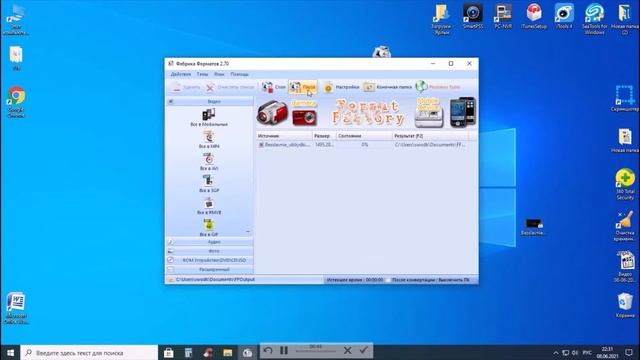Open the Calculator taskbar icon

188,352
